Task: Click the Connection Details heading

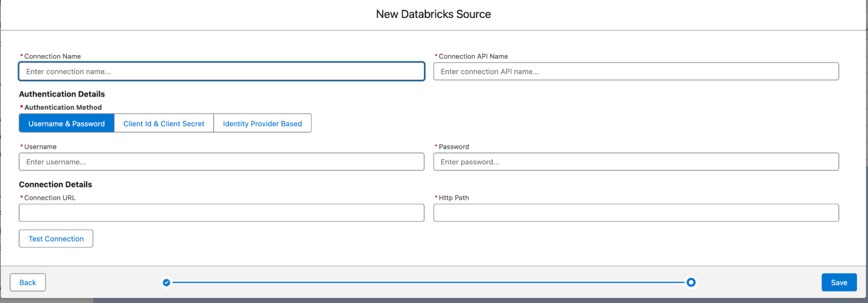Action: 56,184
